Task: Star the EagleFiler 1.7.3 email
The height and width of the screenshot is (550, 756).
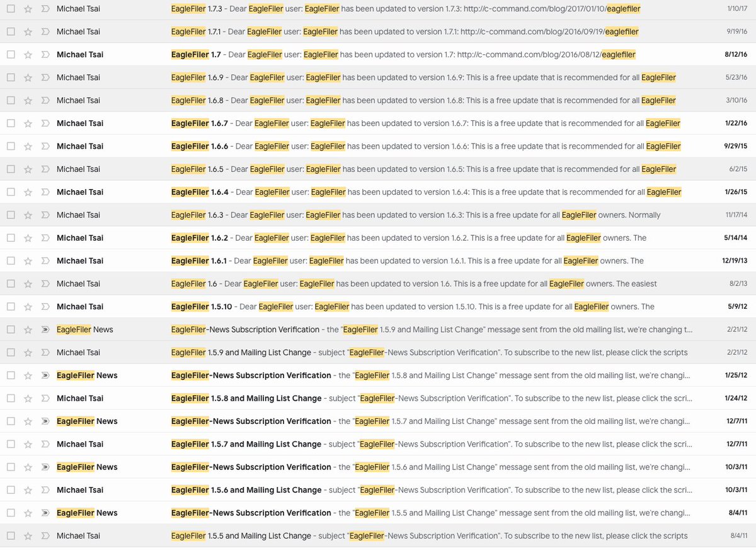Action: click(x=28, y=9)
